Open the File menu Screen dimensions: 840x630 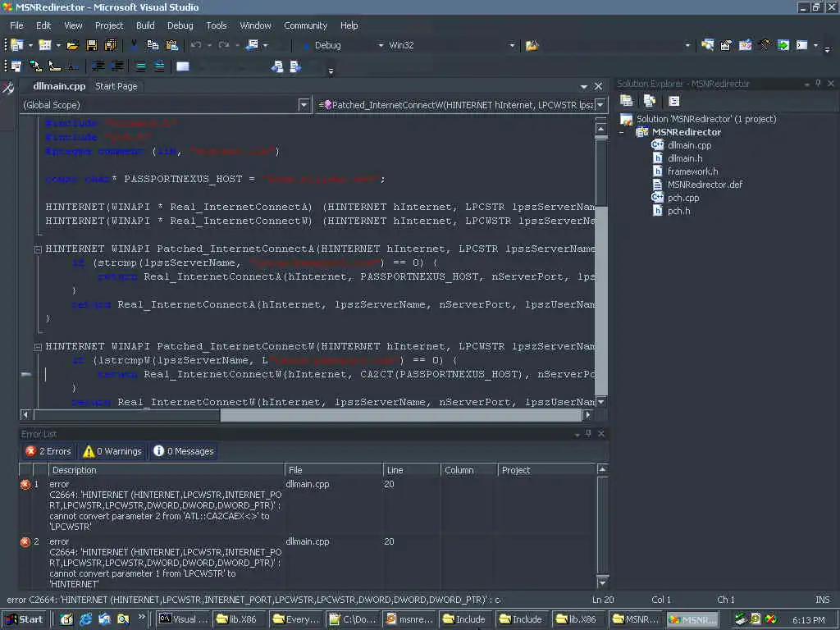(x=16, y=25)
